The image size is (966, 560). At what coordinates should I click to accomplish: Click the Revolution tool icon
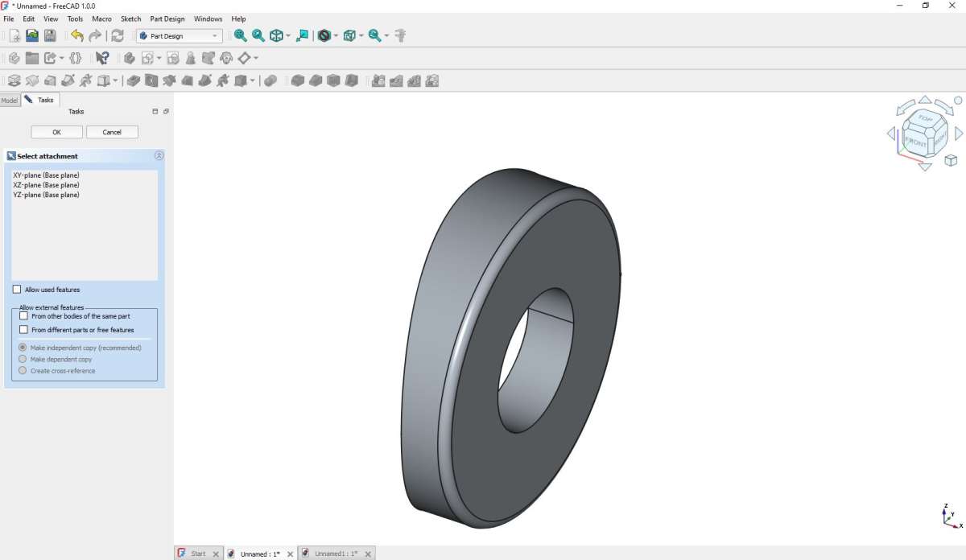click(31, 80)
